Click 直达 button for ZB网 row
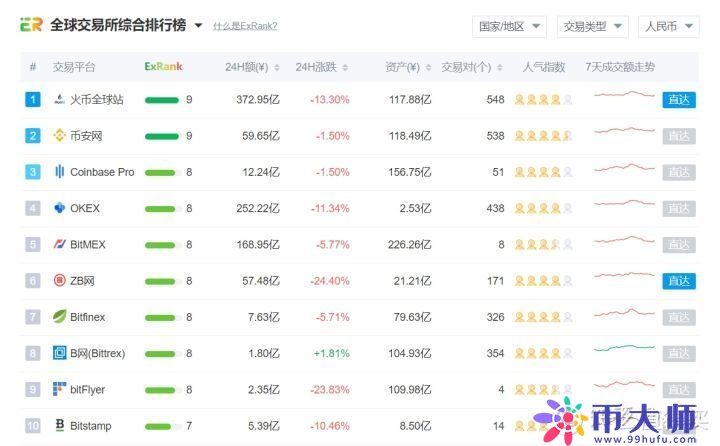The height and width of the screenshot is (446, 720). pyautogui.click(x=678, y=281)
